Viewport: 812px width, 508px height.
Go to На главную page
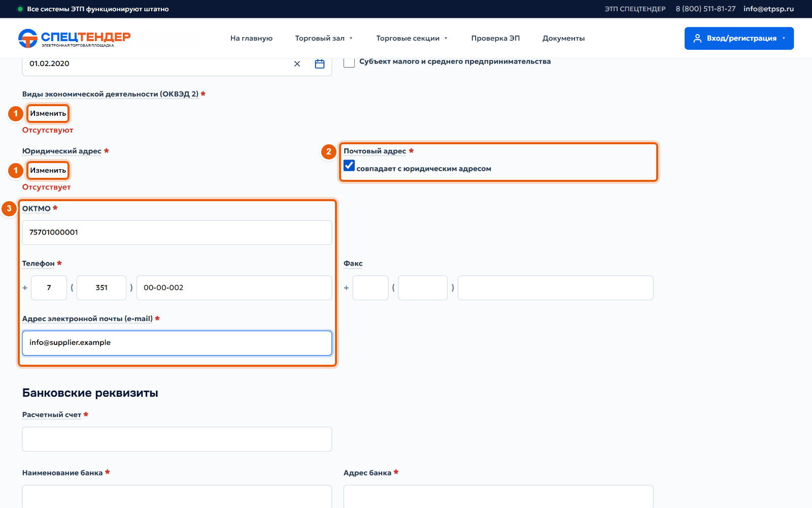tap(251, 38)
